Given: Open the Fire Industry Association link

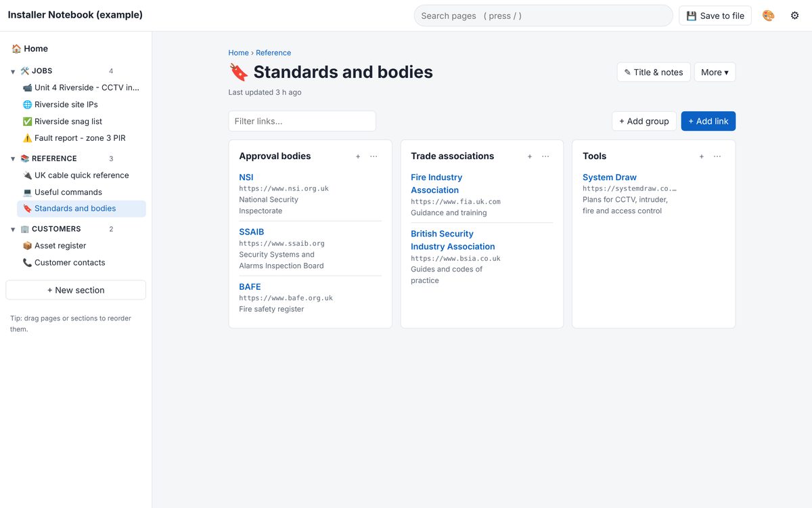Looking at the screenshot, I should pyautogui.click(x=436, y=184).
